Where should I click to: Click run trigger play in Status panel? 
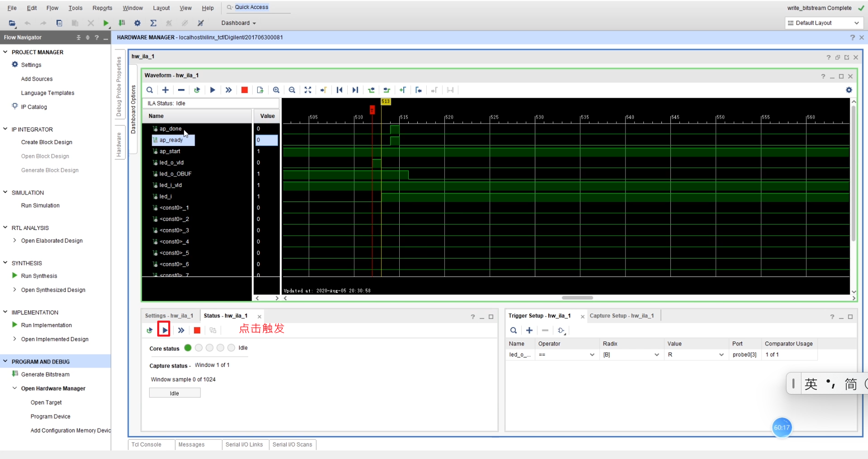pyautogui.click(x=165, y=330)
